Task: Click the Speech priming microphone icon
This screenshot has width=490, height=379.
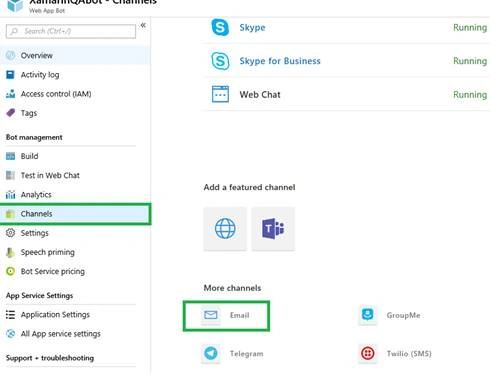Action: coord(10,252)
